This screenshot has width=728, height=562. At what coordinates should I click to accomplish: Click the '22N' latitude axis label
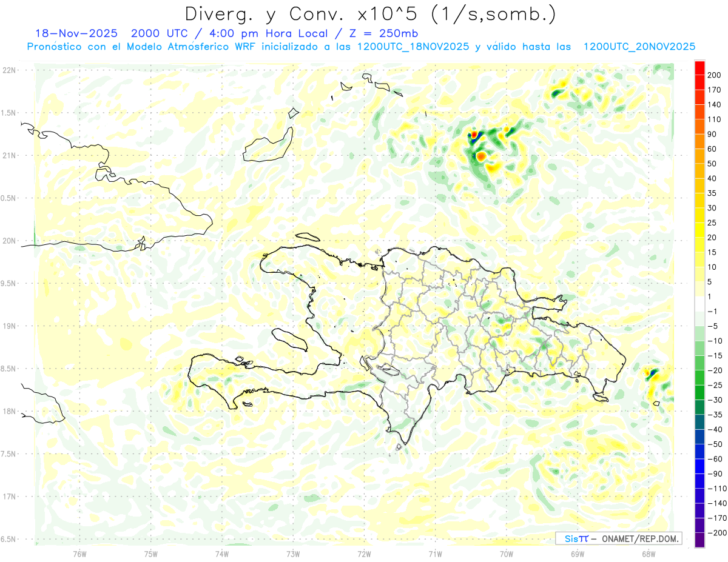[8, 70]
